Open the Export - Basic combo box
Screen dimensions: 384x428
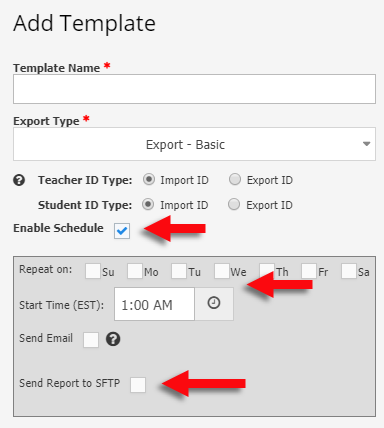click(x=194, y=144)
